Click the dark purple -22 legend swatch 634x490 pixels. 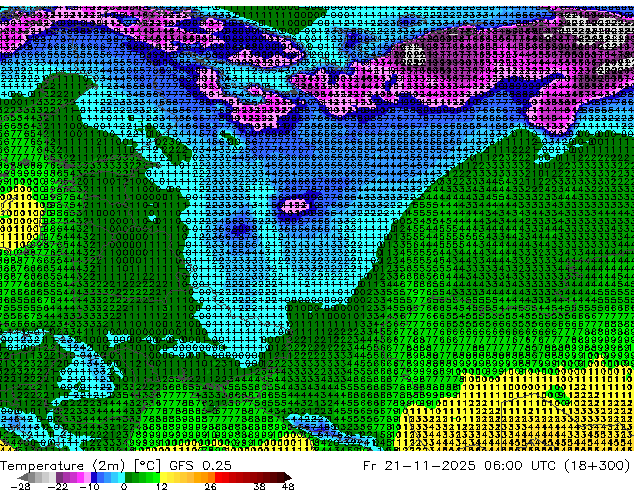pos(59,477)
